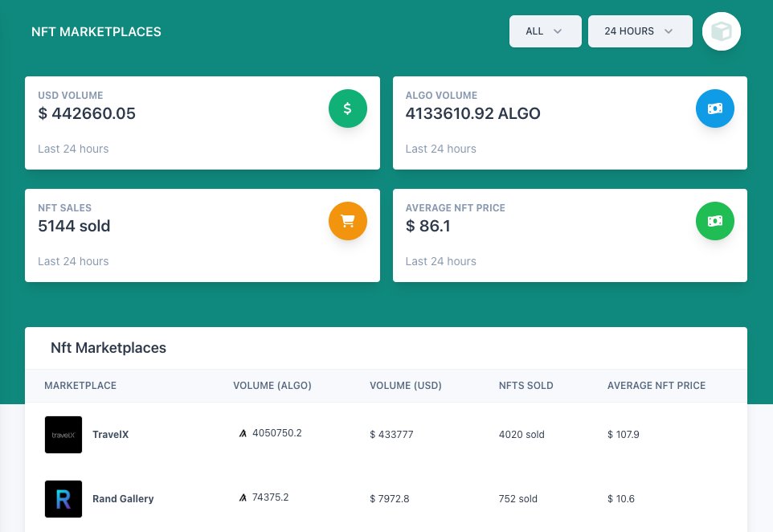Select the AVERAGE NFT PRICE column header

pyautogui.click(x=656, y=385)
